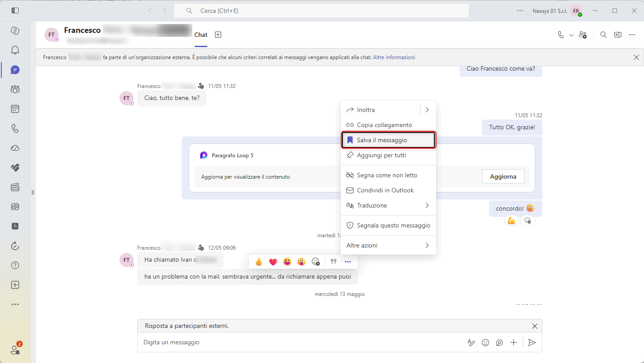Open the Activity bell in the sidebar
The height and width of the screenshot is (363, 644).
(15, 50)
